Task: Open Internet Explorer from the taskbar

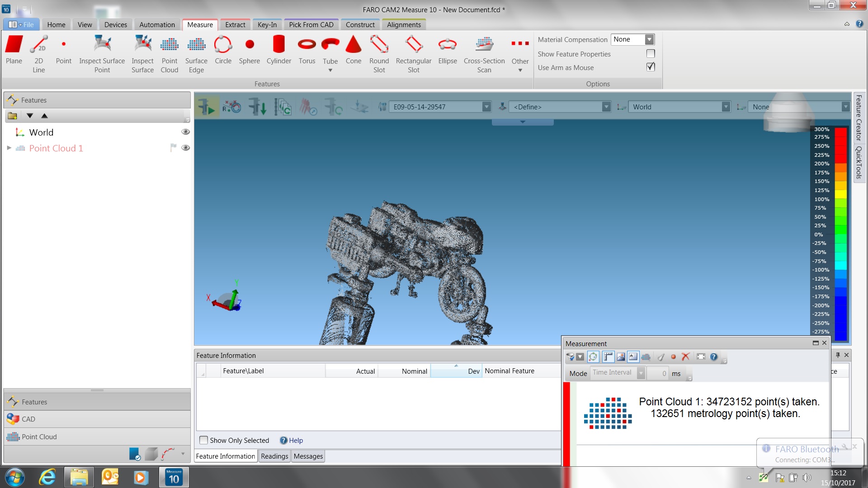Action: [47, 477]
